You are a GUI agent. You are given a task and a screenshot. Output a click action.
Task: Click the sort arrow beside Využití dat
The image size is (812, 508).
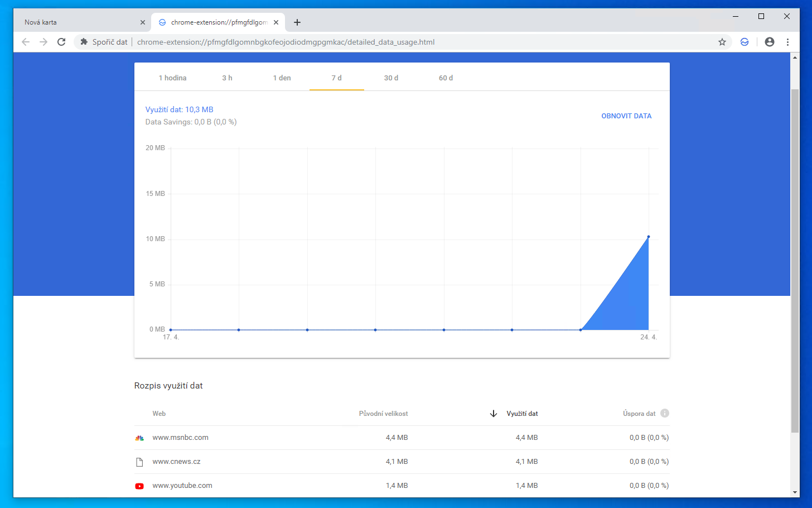pos(494,414)
